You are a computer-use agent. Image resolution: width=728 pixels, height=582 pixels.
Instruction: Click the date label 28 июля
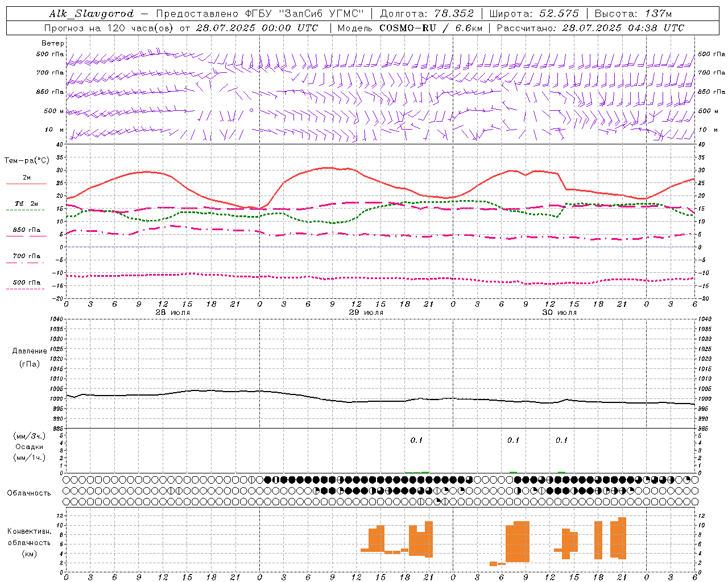pos(173,313)
